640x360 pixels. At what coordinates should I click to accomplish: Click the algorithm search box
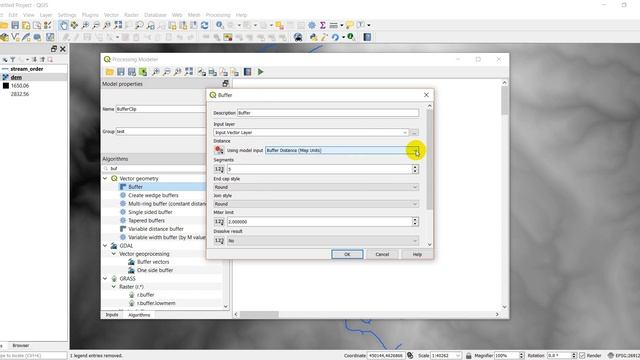pos(154,168)
